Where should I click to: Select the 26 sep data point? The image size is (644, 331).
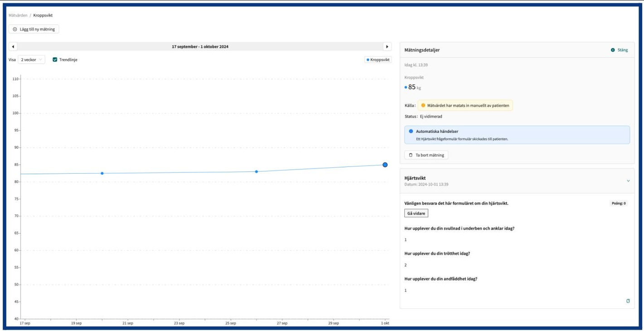pyautogui.click(x=257, y=171)
